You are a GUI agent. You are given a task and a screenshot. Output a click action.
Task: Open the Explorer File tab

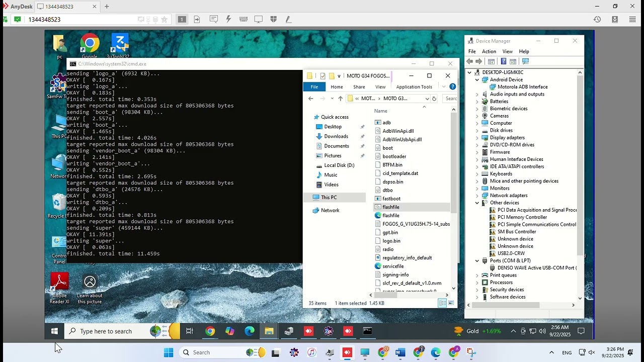click(x=314, y=86)
